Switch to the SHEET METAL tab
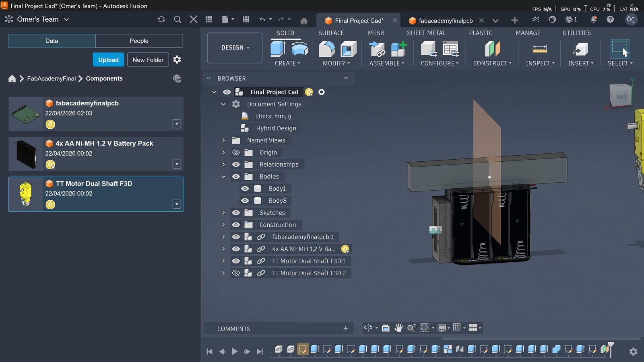The width and height of the screenshot is (644, 362). click(x=426, y=33)
